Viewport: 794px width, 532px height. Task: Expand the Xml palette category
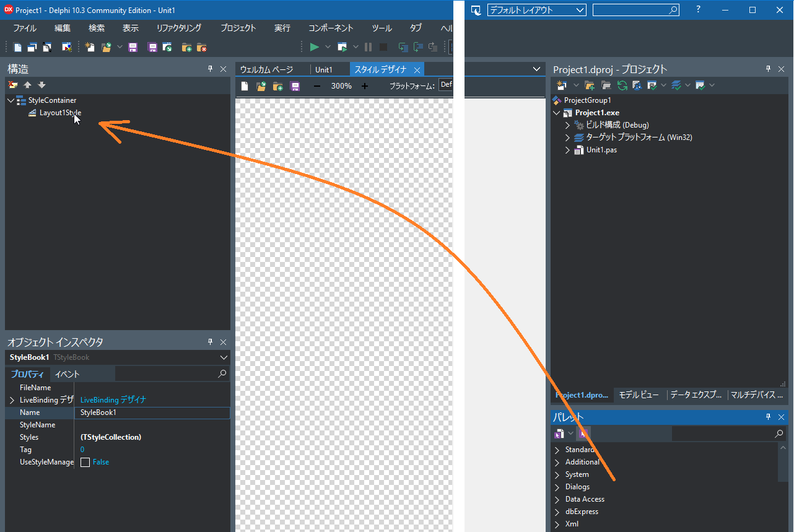coord(557,524)
